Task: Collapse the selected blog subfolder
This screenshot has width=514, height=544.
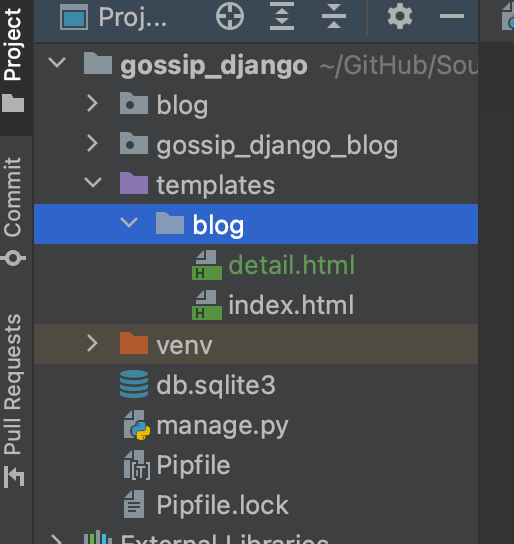Action: pyautogui.click(x=129, y=222)
